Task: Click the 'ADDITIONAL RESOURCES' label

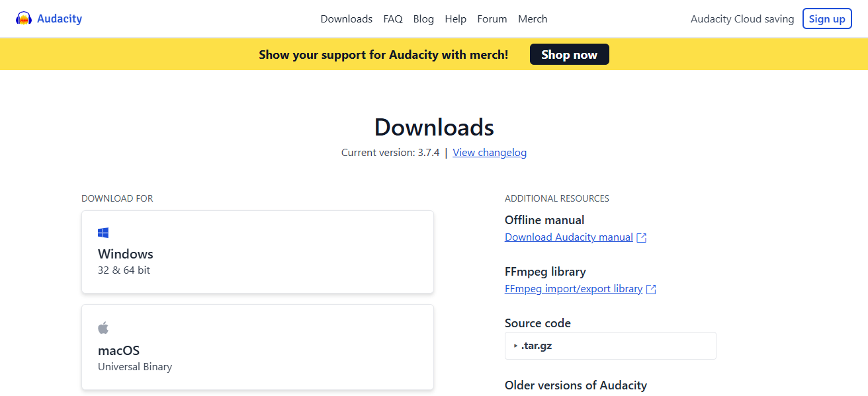Action: [x=557, y=198]
